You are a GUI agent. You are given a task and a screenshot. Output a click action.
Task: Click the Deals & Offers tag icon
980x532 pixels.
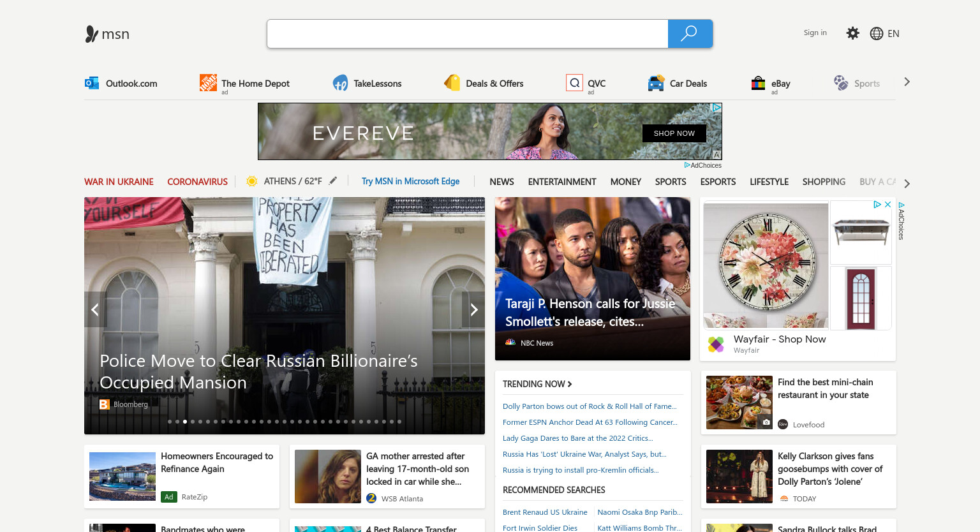coord(452,82)
